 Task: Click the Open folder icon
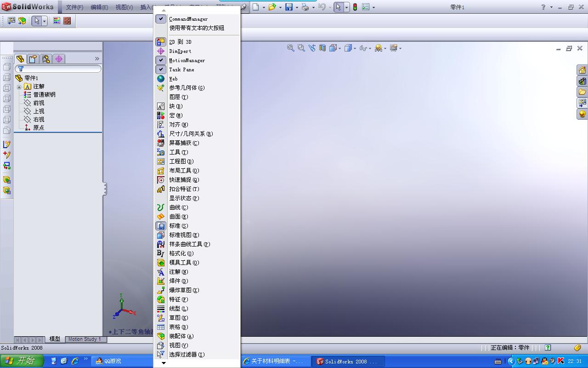click(x=272, y=7)
